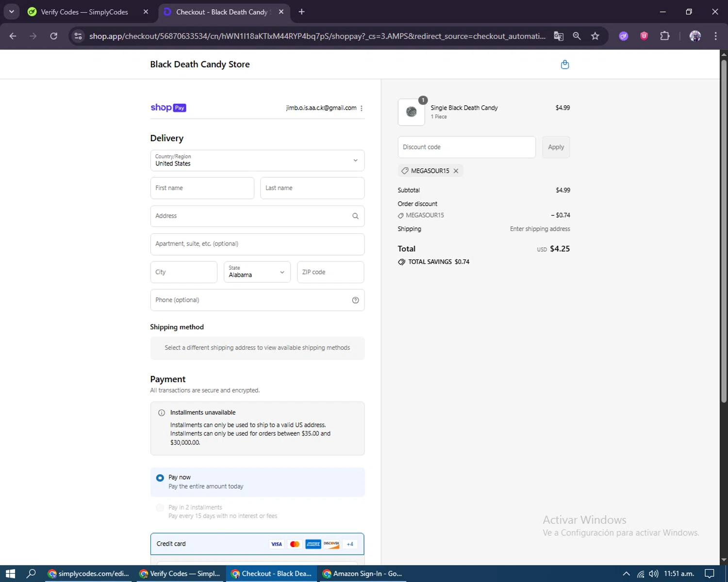
Task: Open the zoom magnifier in address bar
Action: tap(577, 36)
